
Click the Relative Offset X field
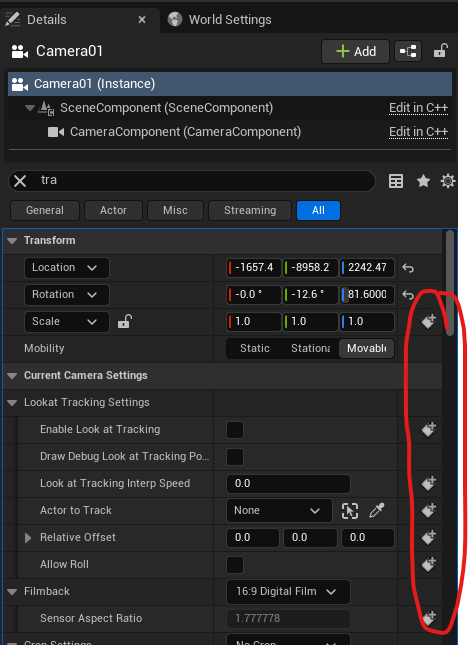pos(253,538)
